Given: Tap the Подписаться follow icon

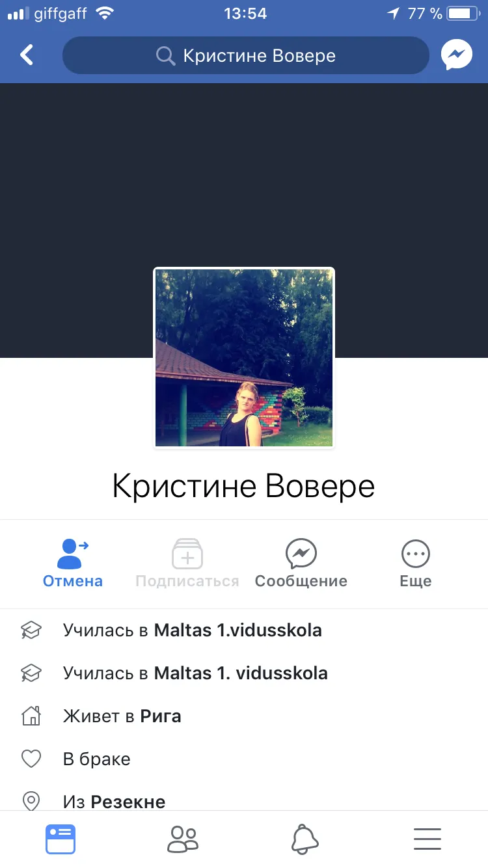Looking at the screenshot, I should (187, 554).
